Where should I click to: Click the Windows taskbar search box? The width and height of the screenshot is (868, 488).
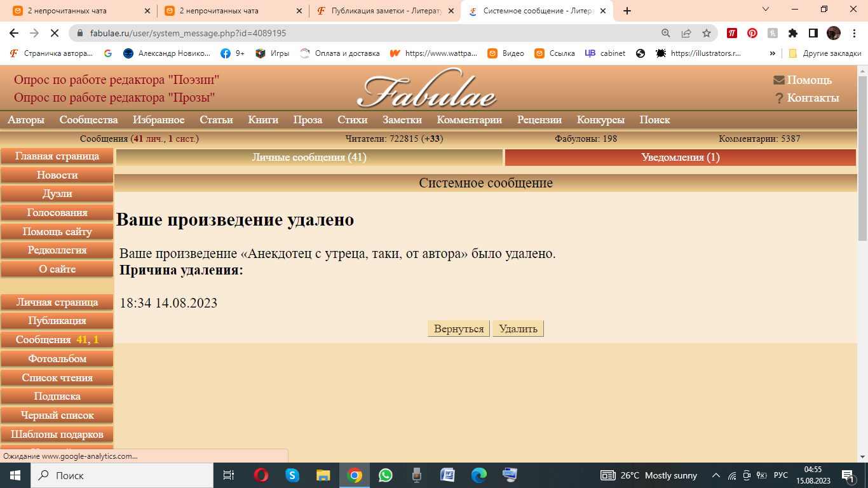121,475
